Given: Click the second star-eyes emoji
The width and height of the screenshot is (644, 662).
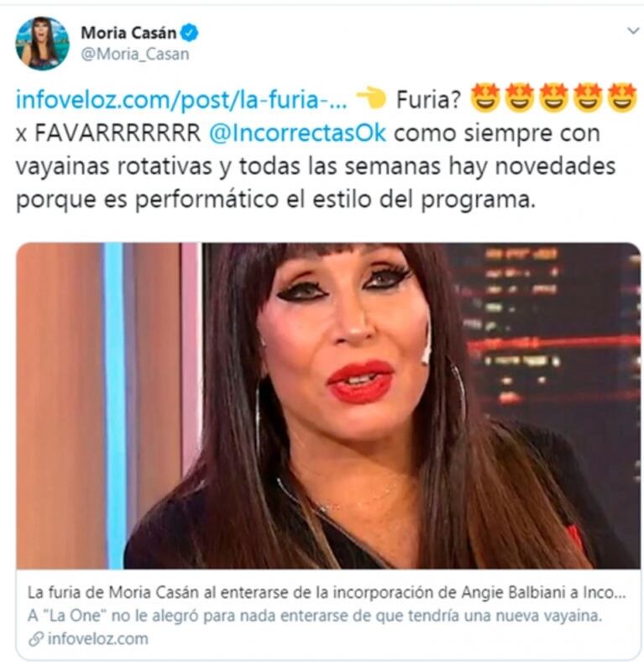Looking at the screenshot, I should coord(520,98).
